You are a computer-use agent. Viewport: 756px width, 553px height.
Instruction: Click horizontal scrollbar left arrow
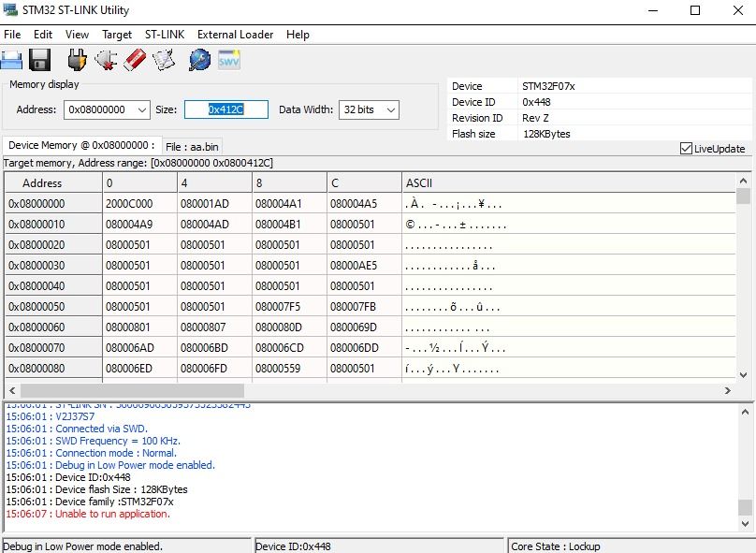(x=12, y=390)
